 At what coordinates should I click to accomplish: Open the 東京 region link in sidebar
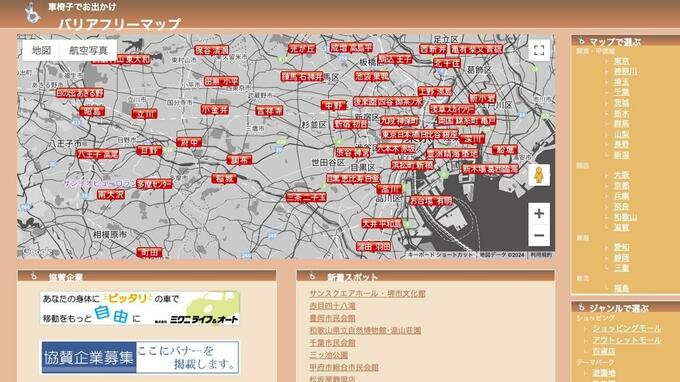[621, 61]
